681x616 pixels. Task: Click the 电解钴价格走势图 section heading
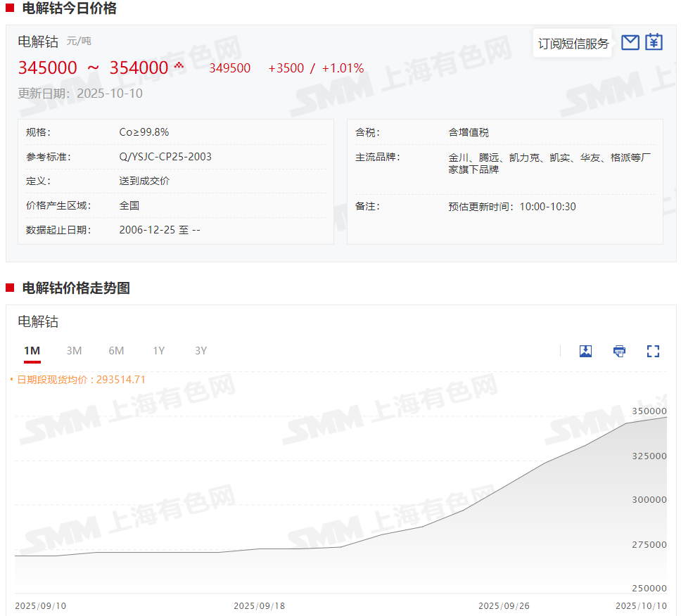(x=76, y=288)
